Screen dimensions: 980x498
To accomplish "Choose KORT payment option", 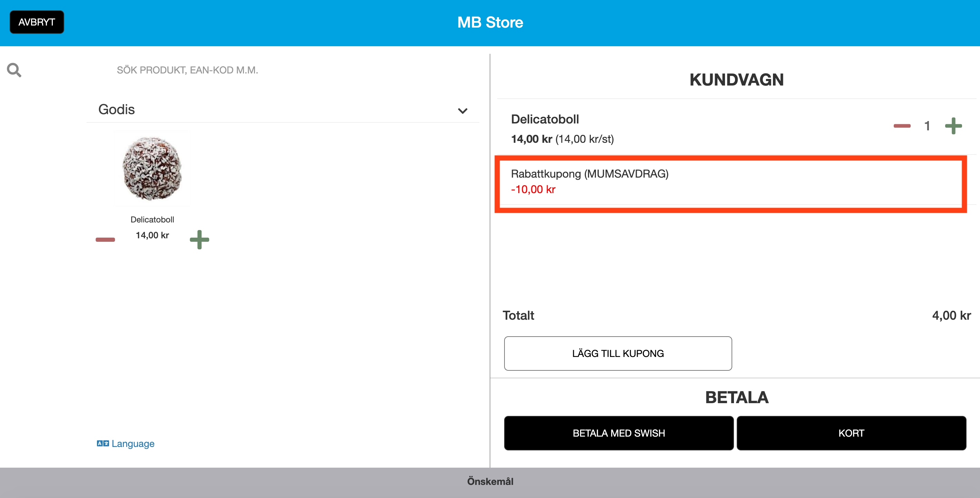I will pyautogui.click(x=851, y=433).
